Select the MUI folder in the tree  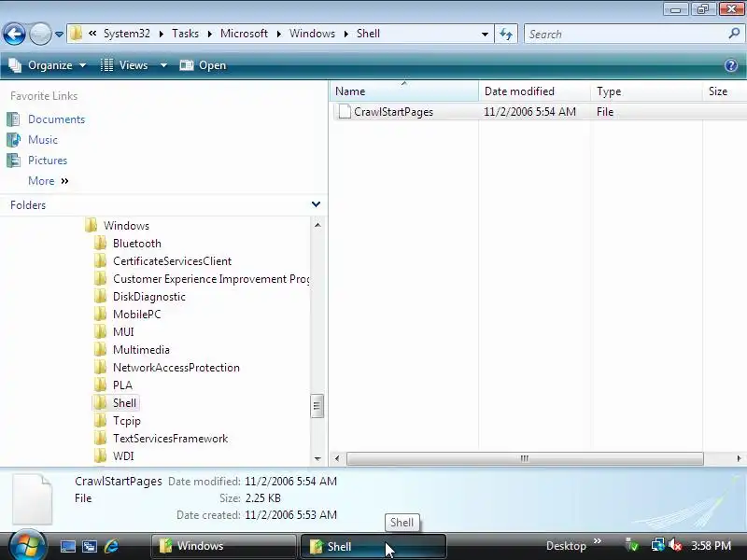coord(123,332)
